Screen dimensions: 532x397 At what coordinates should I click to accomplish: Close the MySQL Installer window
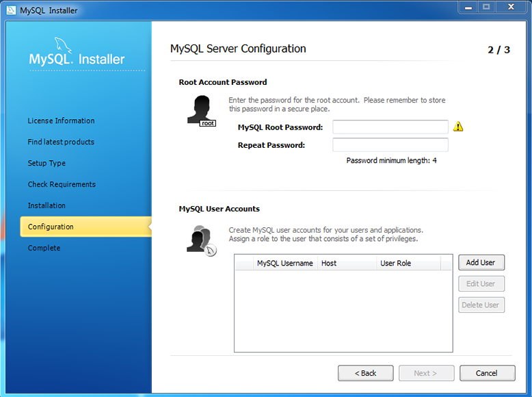click(x=511, y=7)
